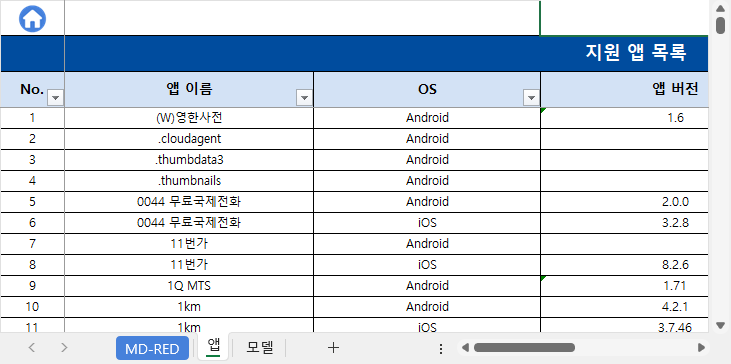Select the 1Q MTS cell

189,286
